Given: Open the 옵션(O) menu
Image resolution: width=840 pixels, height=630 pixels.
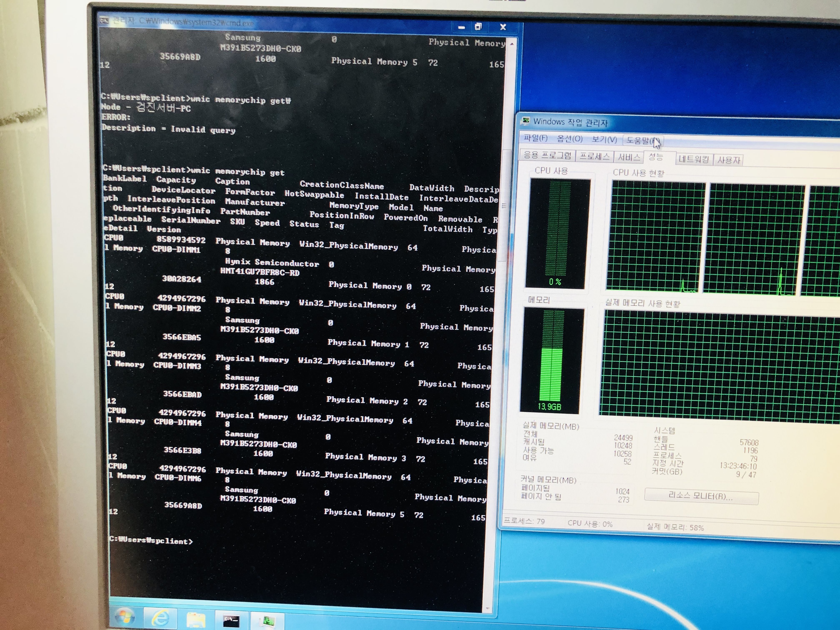Looking at the screenshot, I should point(569,139).
